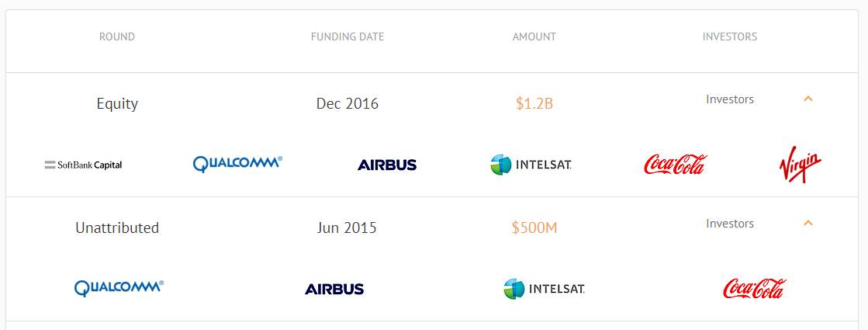Collapse investors chevron for the Jun 2015 round
The width and height of the screenshot is (868, 330).
pyautogui.click(x=808, y=223)
